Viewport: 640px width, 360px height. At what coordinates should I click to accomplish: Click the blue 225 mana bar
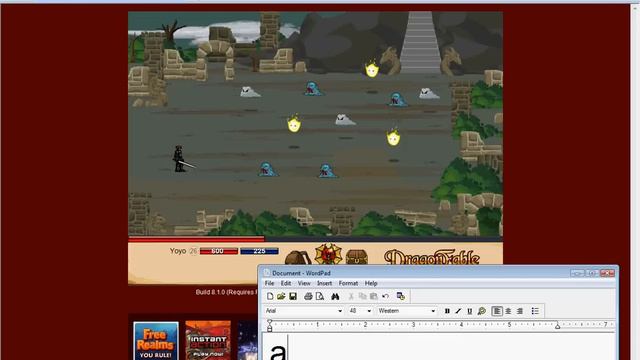pyautogui.click(x=259, y=251)
